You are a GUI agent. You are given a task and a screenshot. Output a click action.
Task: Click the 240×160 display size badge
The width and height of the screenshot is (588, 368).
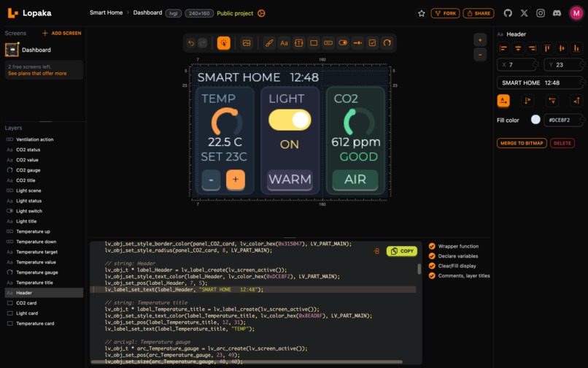199,14
